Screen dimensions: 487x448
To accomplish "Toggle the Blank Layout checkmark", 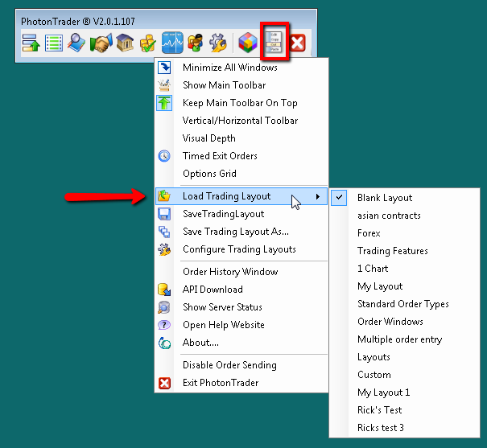I will pyautogui.click(x=339, y=197).
